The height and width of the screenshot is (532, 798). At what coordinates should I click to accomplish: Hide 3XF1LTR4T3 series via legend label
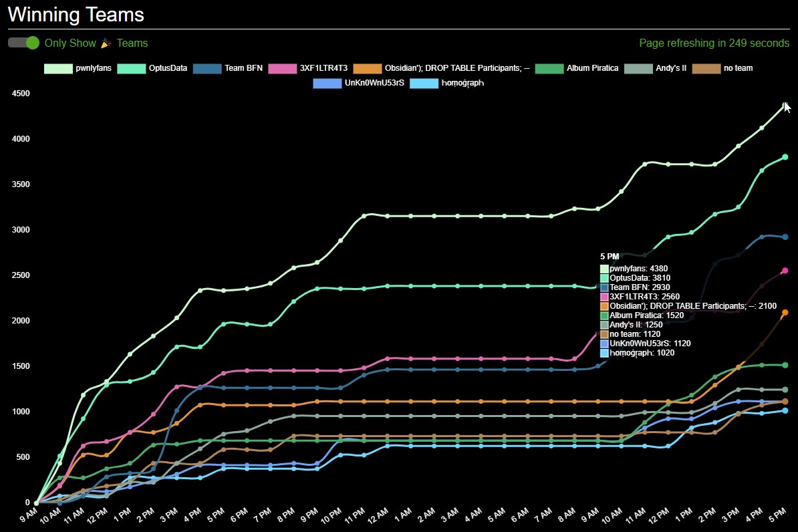point(323,68)
